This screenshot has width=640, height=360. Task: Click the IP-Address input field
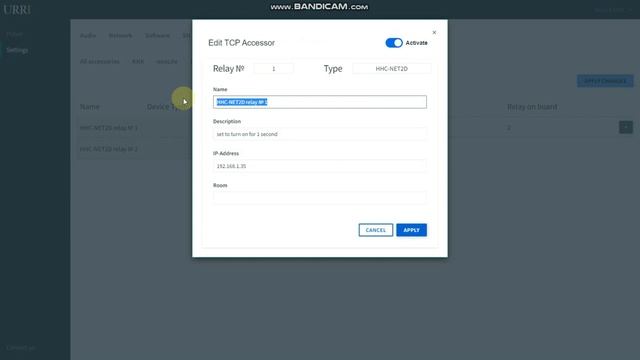[320, 166]
